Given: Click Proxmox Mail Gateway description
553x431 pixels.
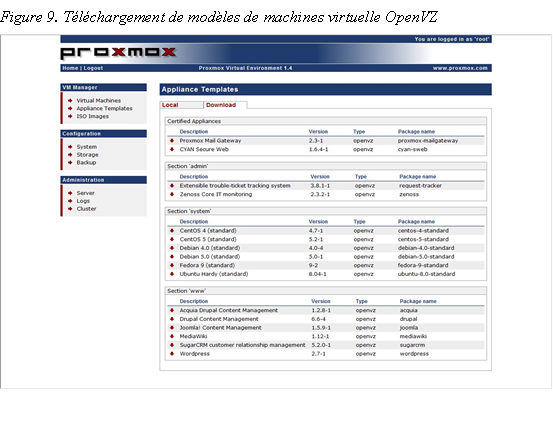Looking at the screenshot, I should point(210,141).
